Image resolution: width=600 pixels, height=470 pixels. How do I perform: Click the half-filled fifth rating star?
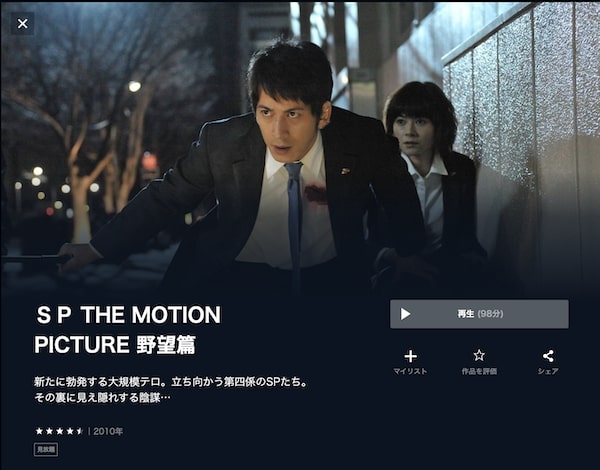(80, 431)
